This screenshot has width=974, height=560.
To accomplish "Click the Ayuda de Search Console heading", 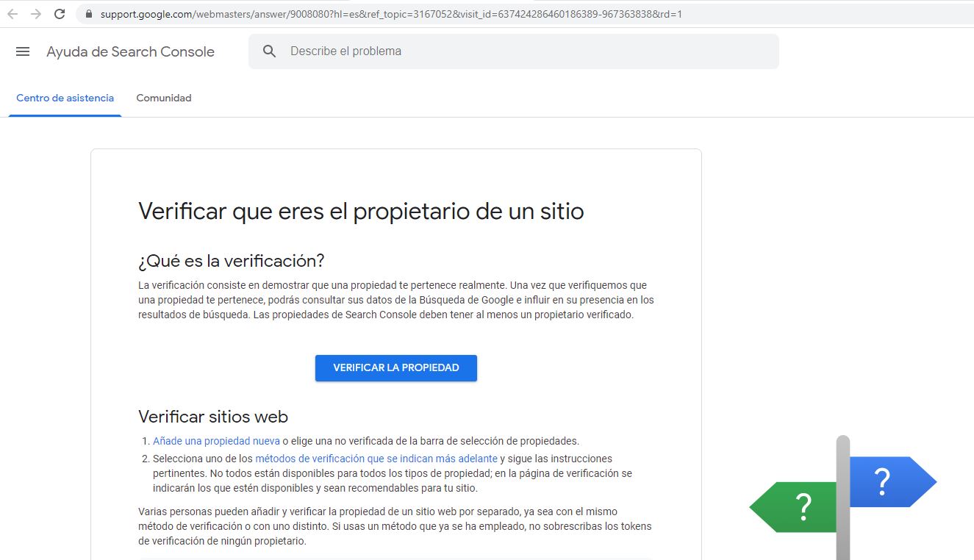I will coord(130,51).
